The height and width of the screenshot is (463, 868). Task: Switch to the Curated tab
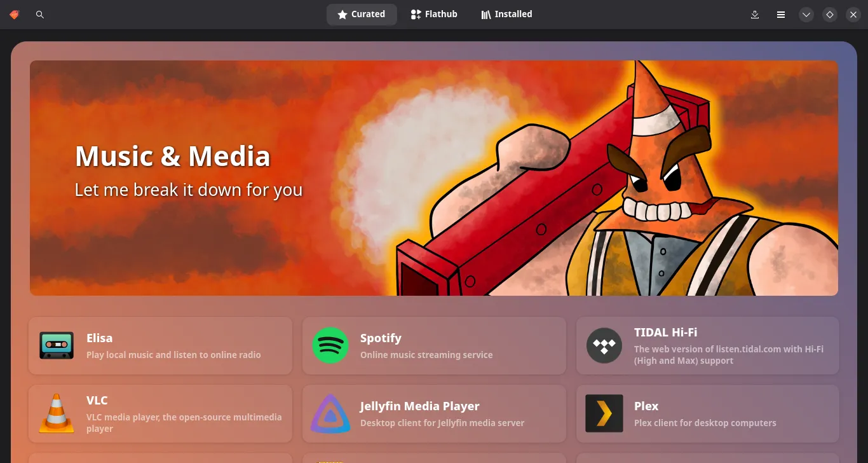coord(362,14)
